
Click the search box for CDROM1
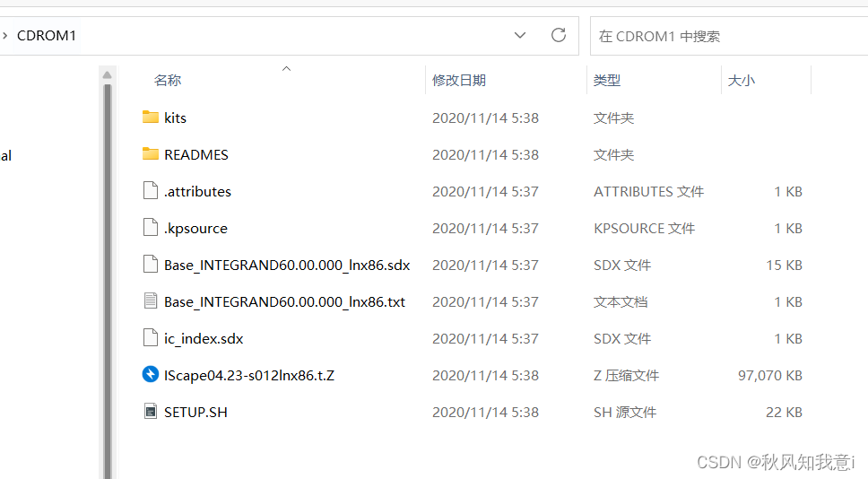(728, 36)
